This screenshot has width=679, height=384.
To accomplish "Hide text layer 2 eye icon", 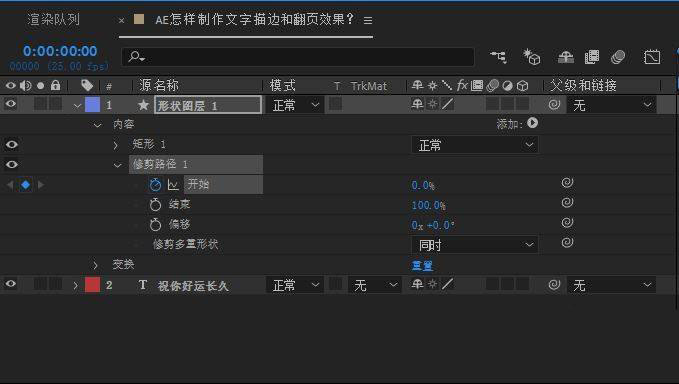I will click(11, 284).
